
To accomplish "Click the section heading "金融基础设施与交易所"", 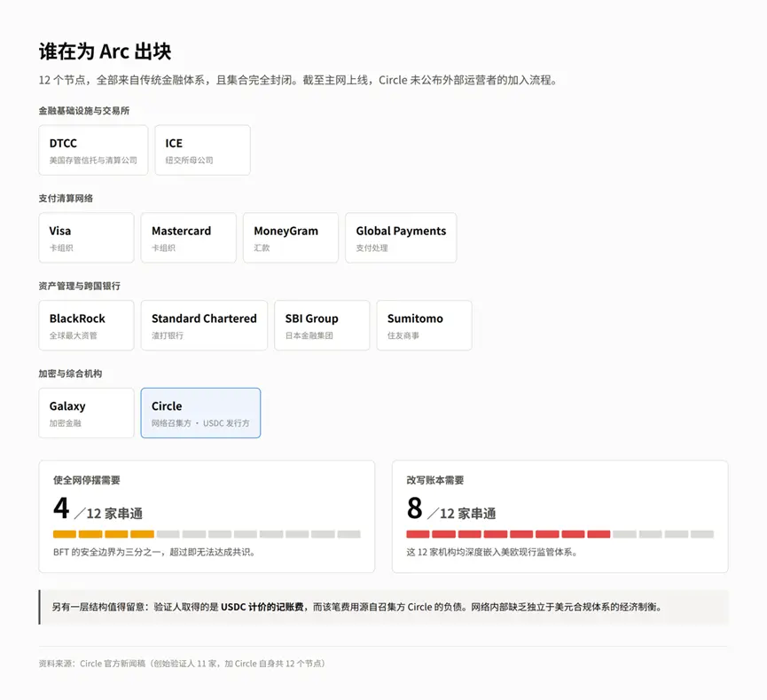I will point(84,111).
